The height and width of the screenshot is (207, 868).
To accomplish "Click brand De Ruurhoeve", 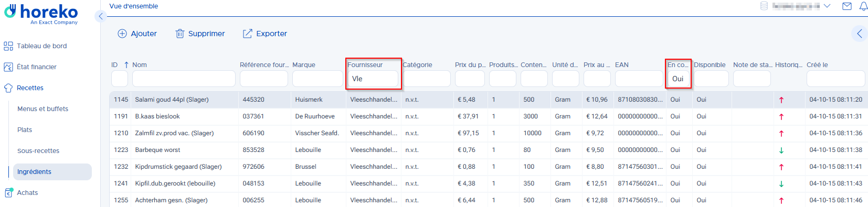I will [x=315, y=116].
